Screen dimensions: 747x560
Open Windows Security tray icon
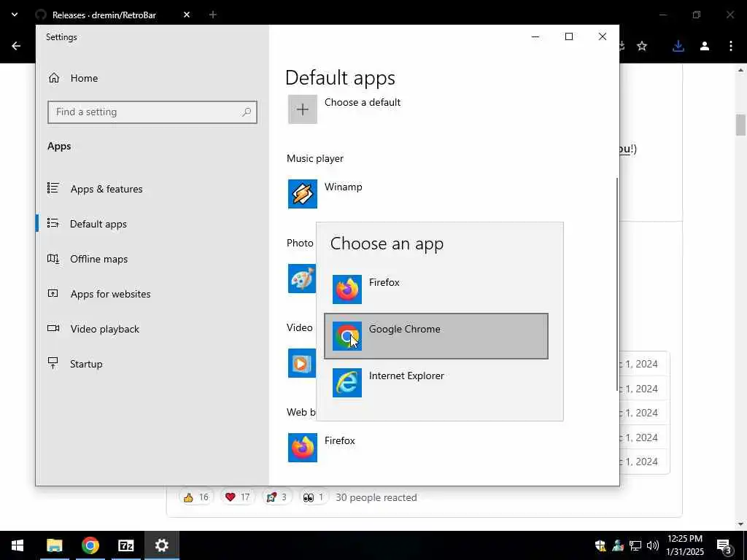coord(600,545)
